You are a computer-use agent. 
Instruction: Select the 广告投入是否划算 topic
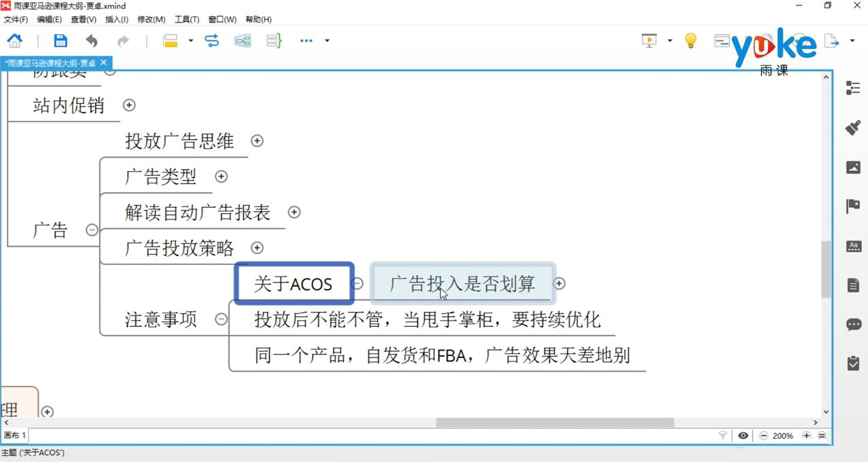(462, 283)
